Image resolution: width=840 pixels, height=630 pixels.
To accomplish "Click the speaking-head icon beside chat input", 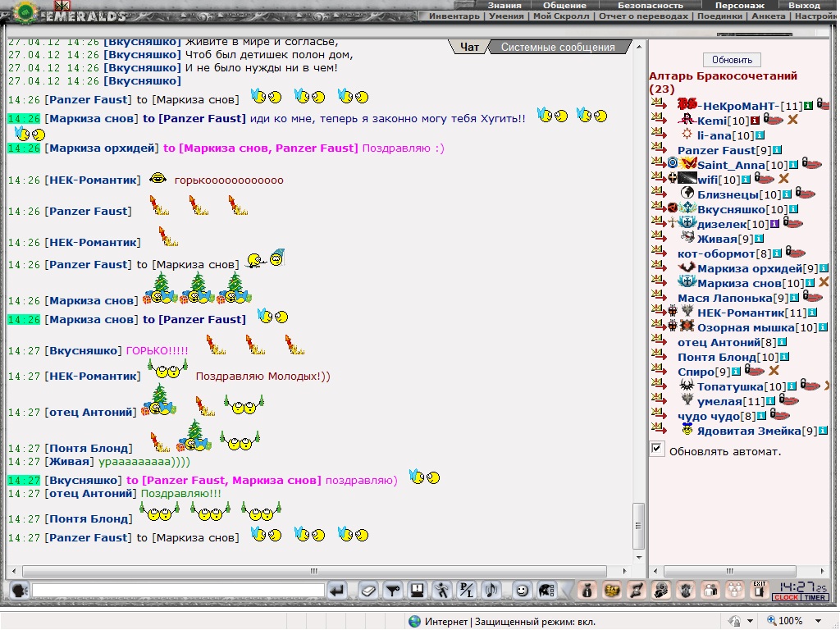I will coord(20,591).
